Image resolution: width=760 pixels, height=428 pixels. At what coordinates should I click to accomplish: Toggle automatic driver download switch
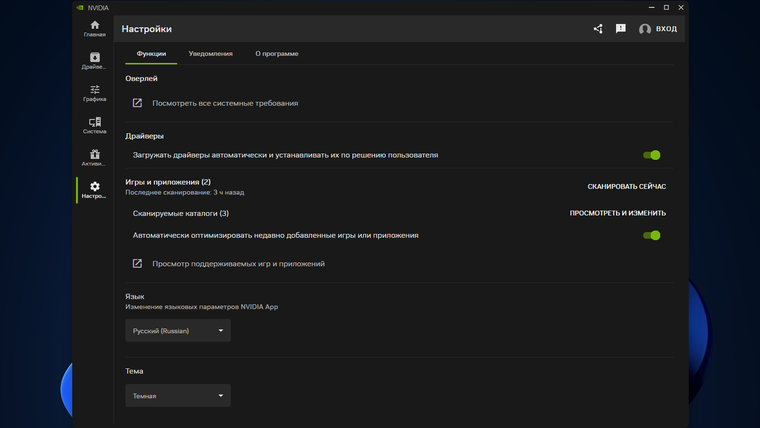(x=651, y=155)
